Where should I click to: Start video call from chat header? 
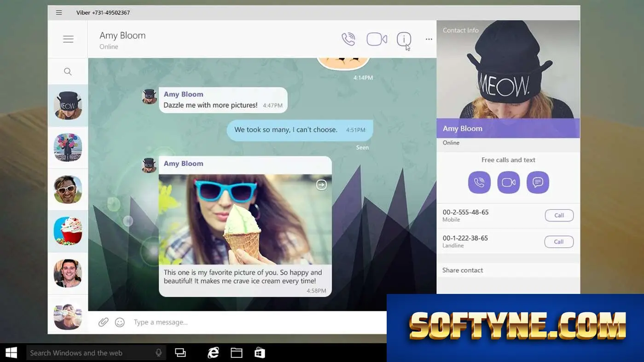(377, 39)
